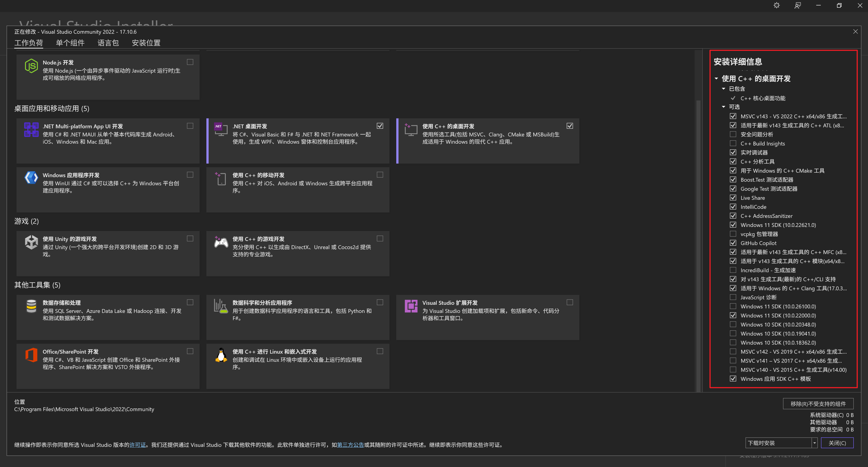
Task: Collapse the 使用 C++ 的桌面开发 details tree
Action: coord(716,79)
